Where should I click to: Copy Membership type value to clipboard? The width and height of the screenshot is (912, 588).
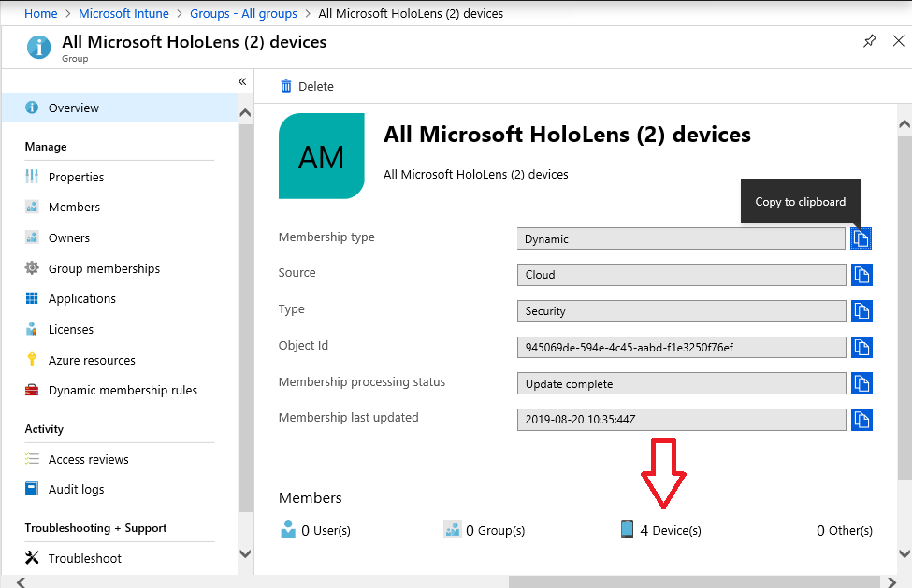pos(861,238)
